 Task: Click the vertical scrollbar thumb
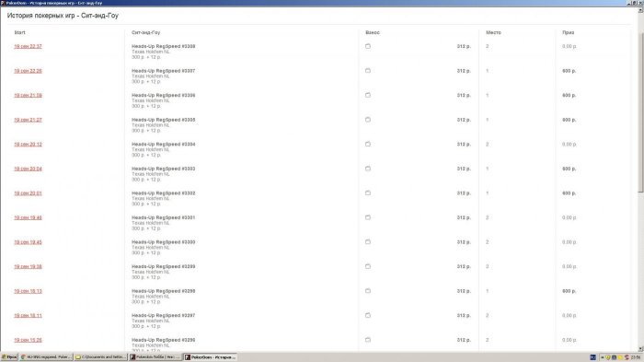[640, 103]
